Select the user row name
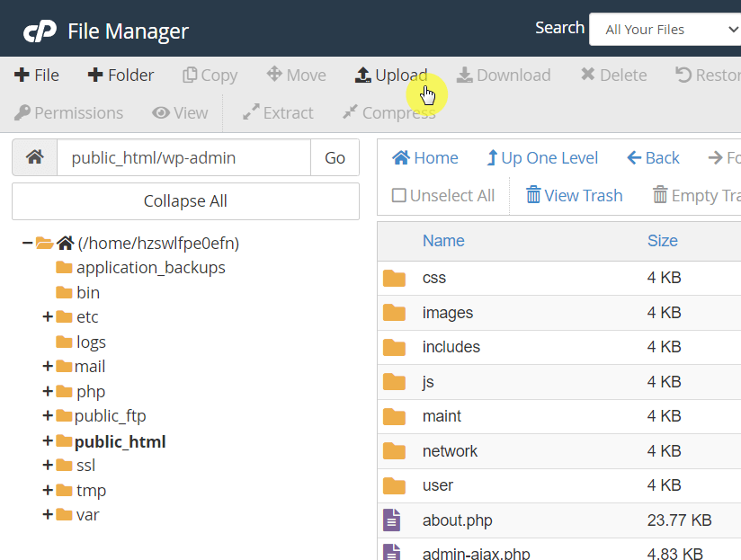Viewport: 741px width, 560px height. point(438,486)
